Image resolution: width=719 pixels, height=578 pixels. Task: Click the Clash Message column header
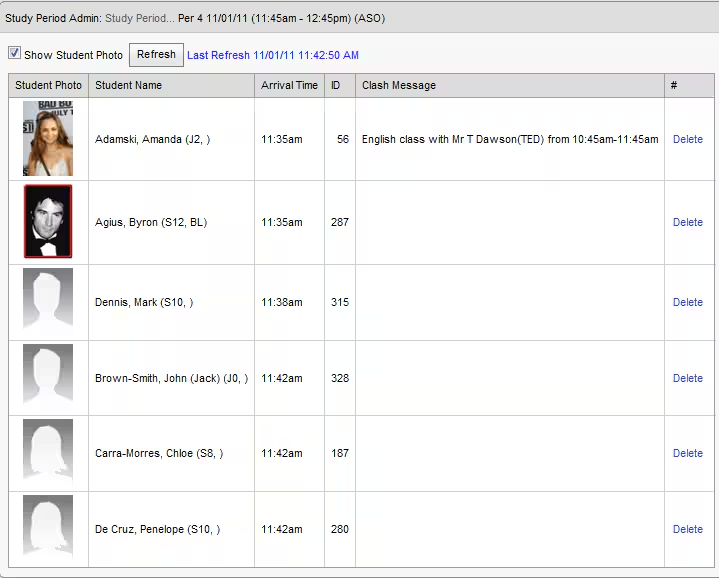(x=510, y=85)
